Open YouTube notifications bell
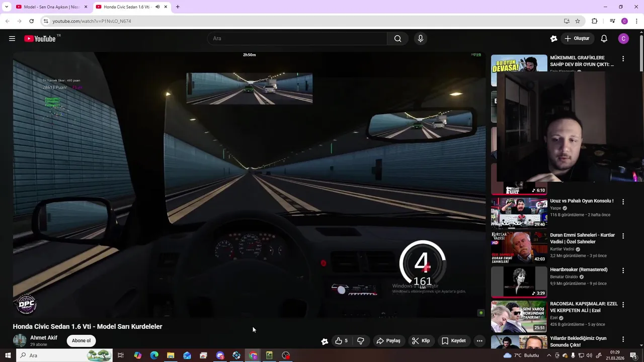The height and width of the screenshot is (362, 644). pyautogui.click(x=604, y=39)
